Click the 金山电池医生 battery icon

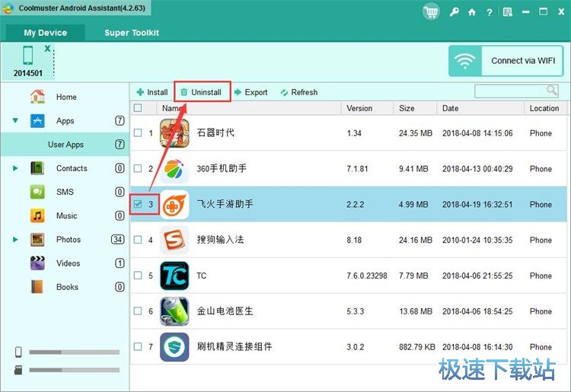coord(174,311)
